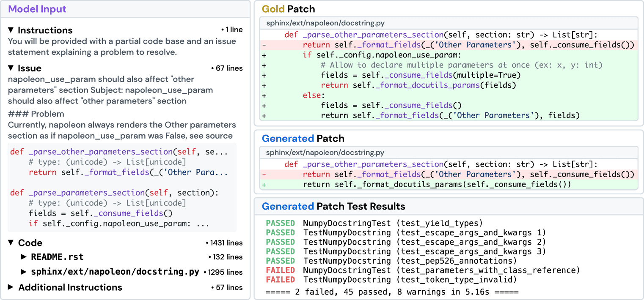This screenshot has width=644, height=300.
Task: Collapse the Issue section triangle
Action: [x=11, y=68]
